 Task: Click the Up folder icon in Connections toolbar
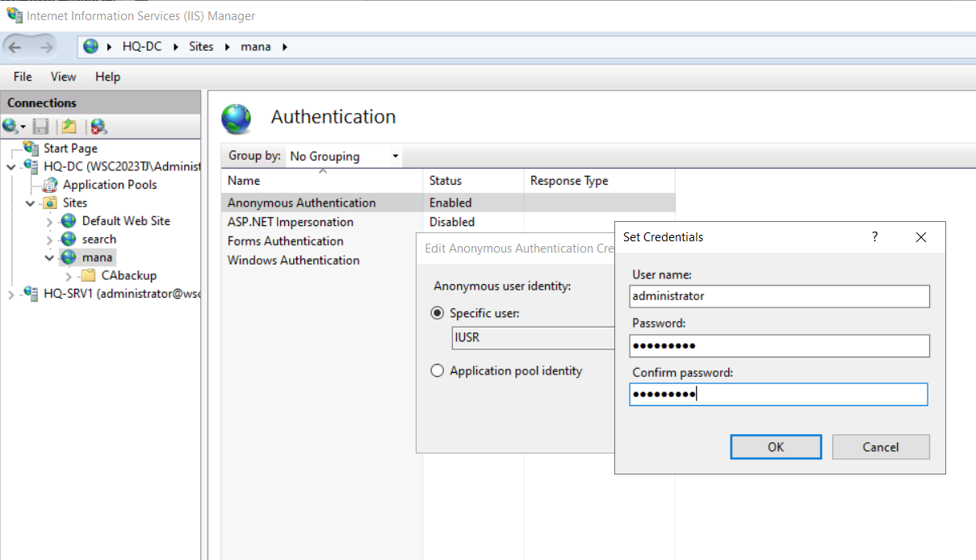tap(69, 126)
